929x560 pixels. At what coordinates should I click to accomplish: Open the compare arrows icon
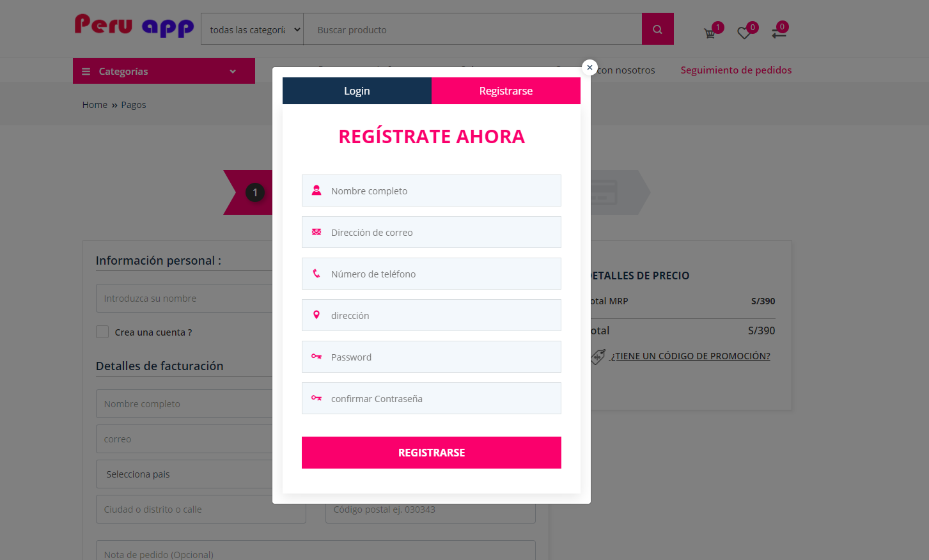[x=778, y=33]
